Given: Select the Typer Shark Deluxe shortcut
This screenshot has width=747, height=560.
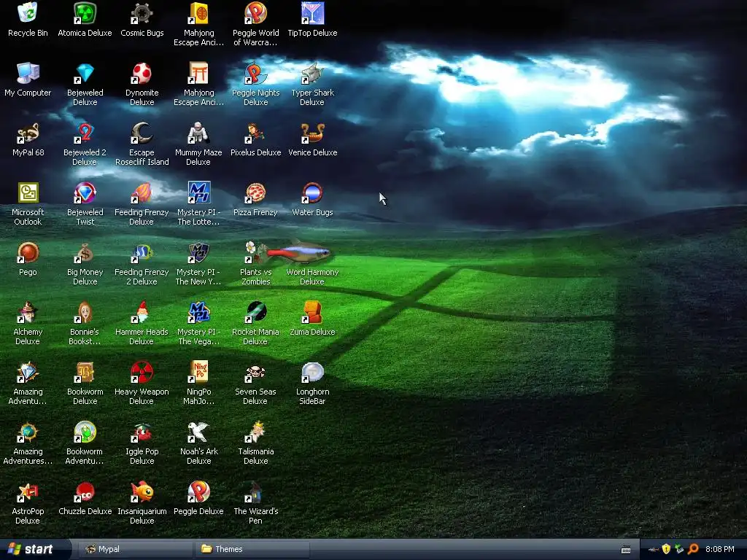Looking at the screenshot, I should click(x=312, y=74).
